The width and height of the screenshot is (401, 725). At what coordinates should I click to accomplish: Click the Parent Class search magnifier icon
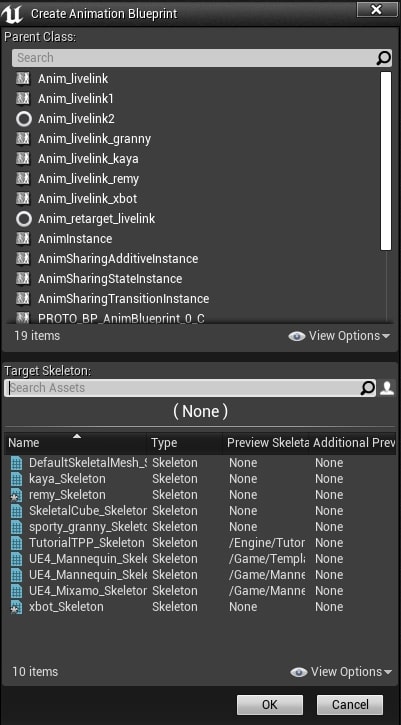[x=384, y=58]
